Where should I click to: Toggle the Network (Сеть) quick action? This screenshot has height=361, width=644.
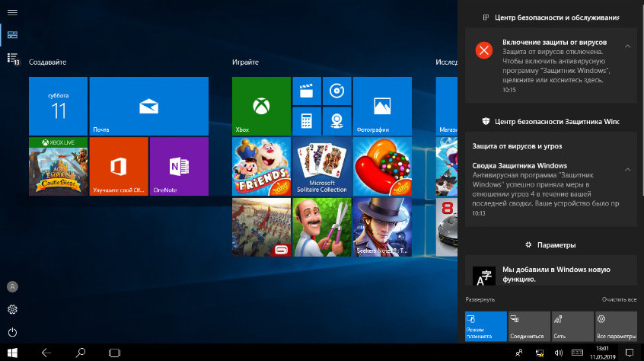coord(572,326)
